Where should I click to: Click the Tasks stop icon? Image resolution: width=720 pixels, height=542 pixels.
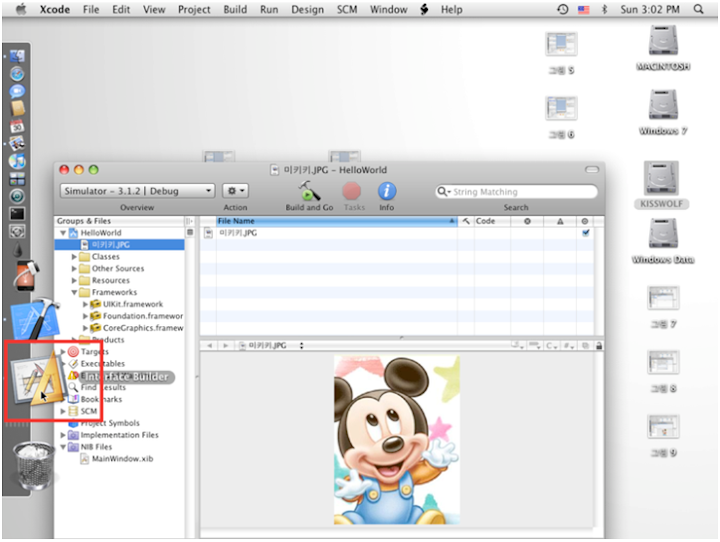[352, 190]
